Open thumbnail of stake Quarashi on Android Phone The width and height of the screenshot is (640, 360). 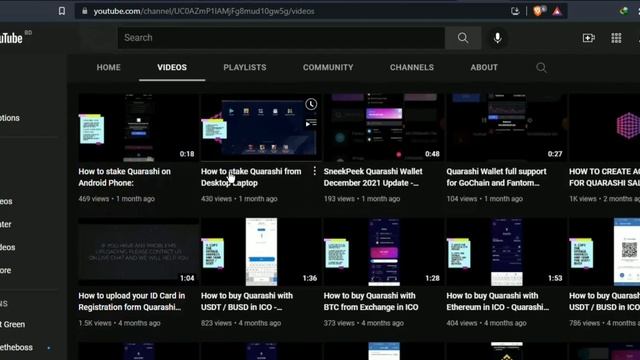138,128
